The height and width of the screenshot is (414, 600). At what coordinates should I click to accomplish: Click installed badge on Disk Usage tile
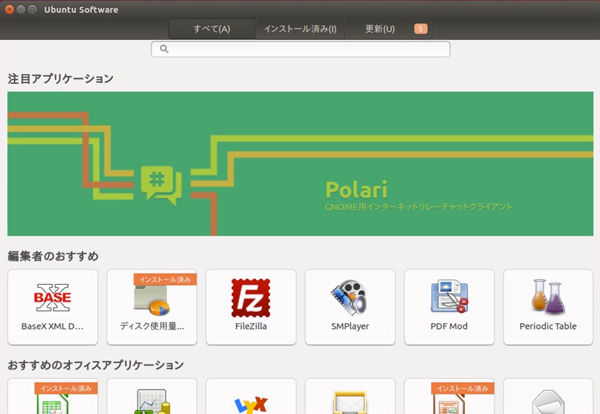(x=165, y=279)
